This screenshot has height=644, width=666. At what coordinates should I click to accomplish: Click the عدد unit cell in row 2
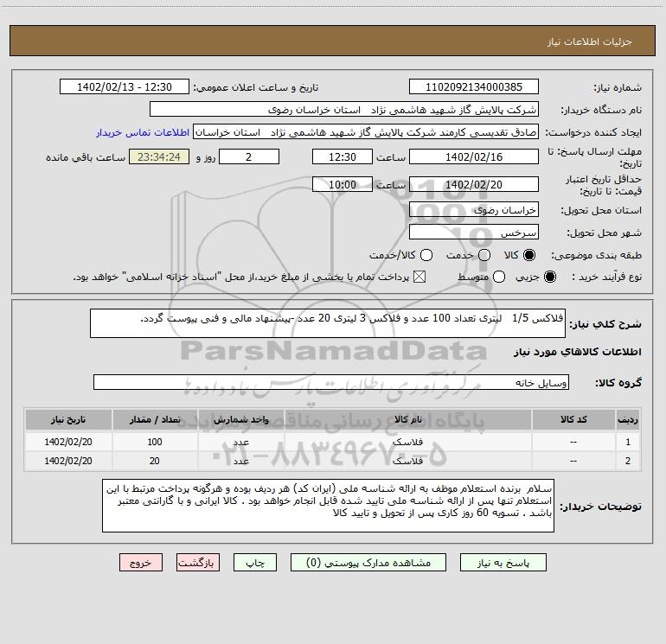pos(240,461)
